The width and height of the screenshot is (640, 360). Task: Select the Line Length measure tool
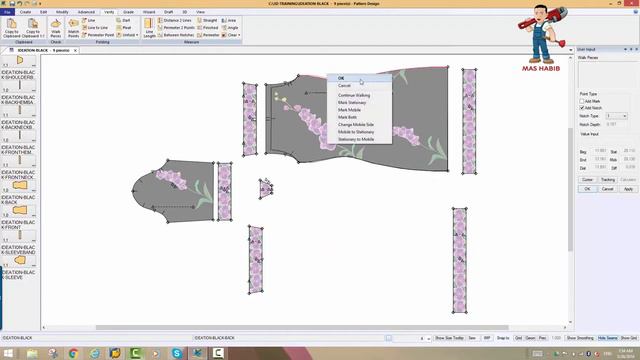point(149,27)
